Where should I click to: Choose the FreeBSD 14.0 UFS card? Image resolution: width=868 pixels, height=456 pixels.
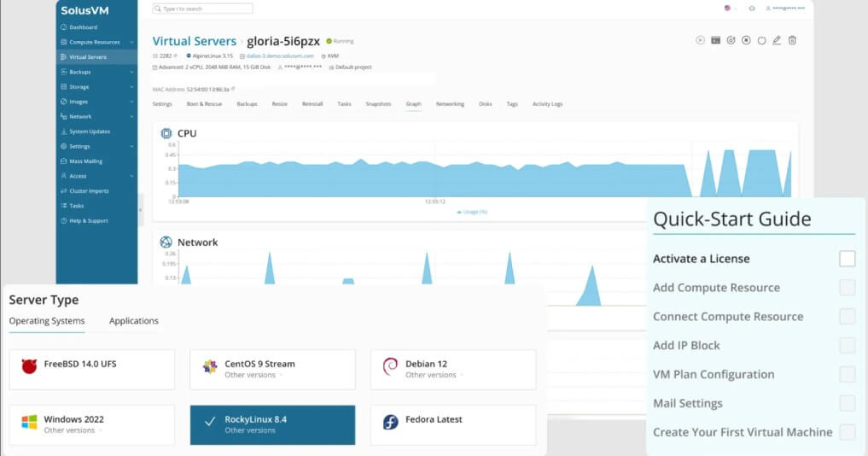tap(92, 370)
